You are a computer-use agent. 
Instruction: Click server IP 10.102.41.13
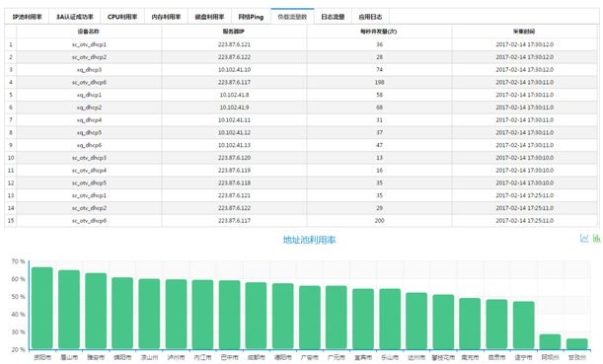(x=234, y=145)
